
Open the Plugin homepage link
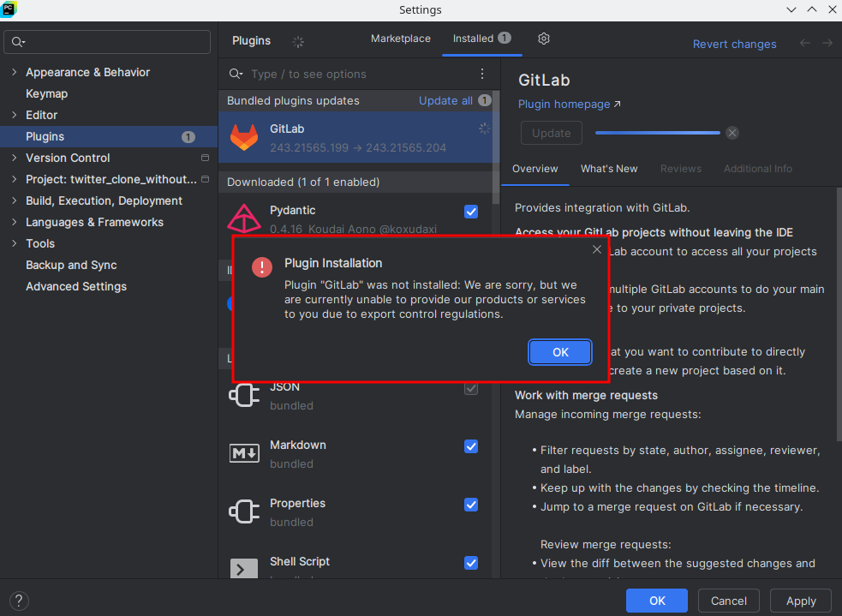[x=564, y=105]
